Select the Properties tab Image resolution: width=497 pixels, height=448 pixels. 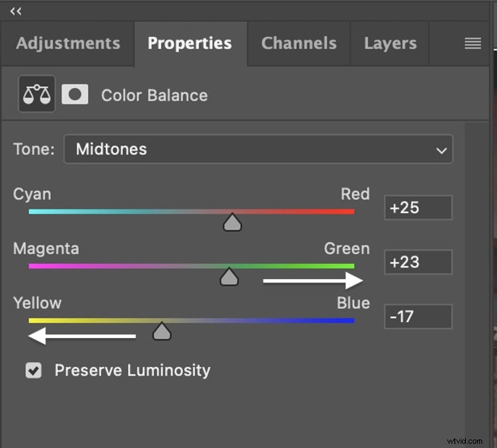coord(190,43)
